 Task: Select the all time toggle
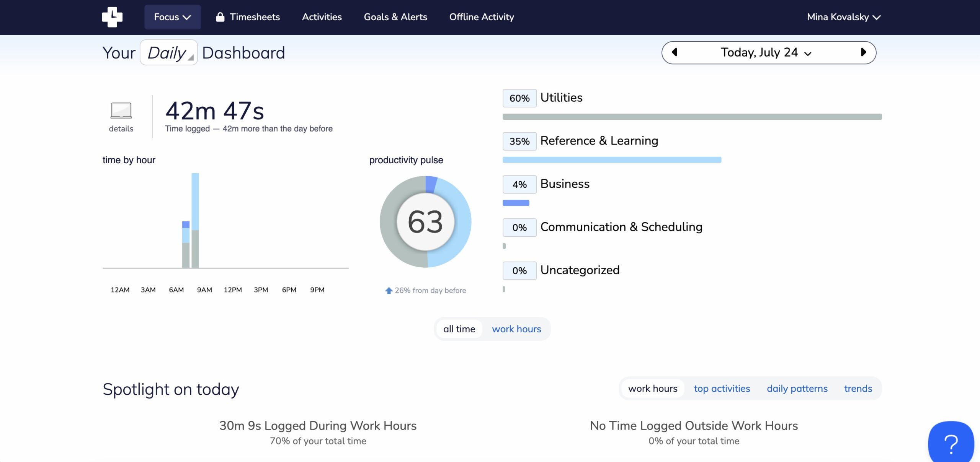pos(459,329)
